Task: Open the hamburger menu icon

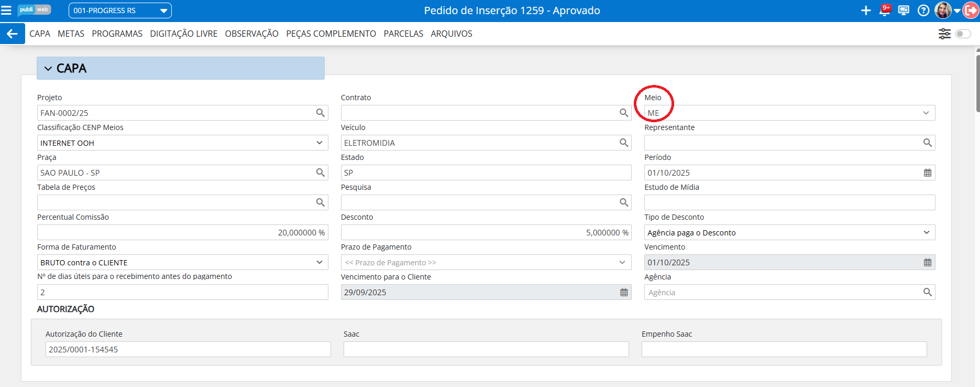Action: (x=6, y=10)
